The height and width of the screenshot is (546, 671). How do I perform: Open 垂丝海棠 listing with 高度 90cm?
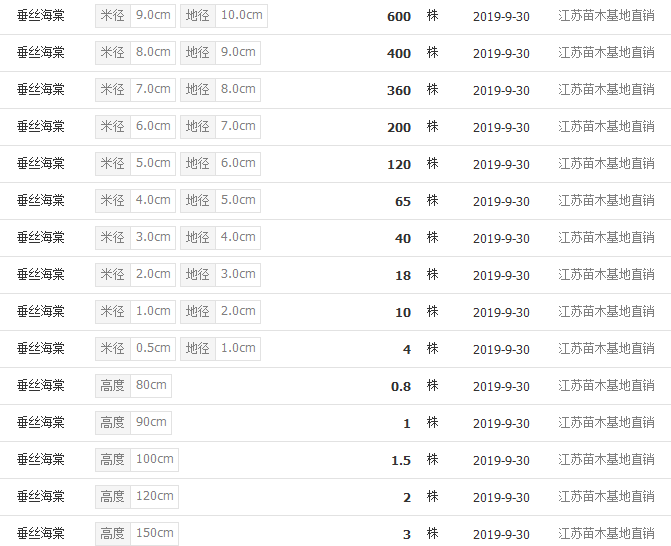click(41, 423)
